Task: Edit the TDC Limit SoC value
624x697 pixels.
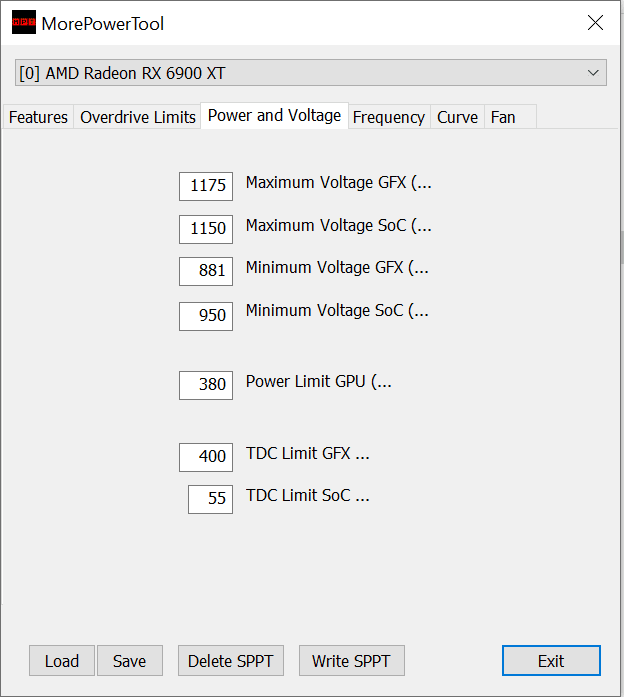Action: pyautogui.click(x=210, y=499)
